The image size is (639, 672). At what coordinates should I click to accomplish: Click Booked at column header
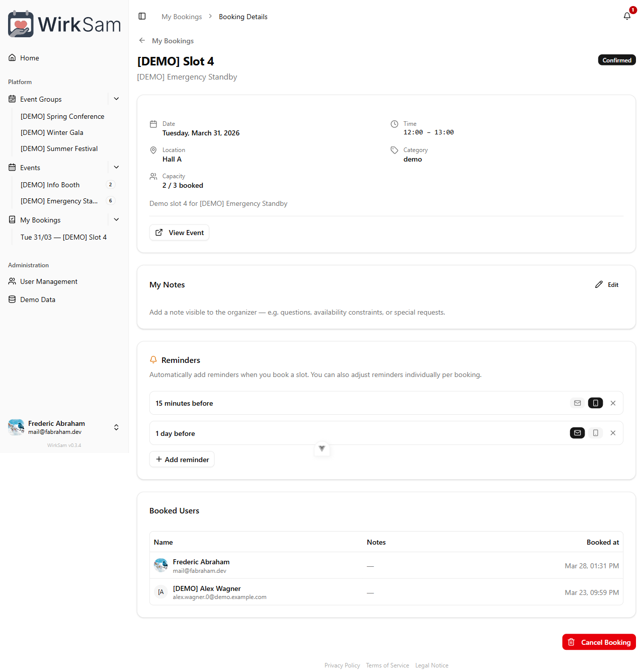click(603, 542)
